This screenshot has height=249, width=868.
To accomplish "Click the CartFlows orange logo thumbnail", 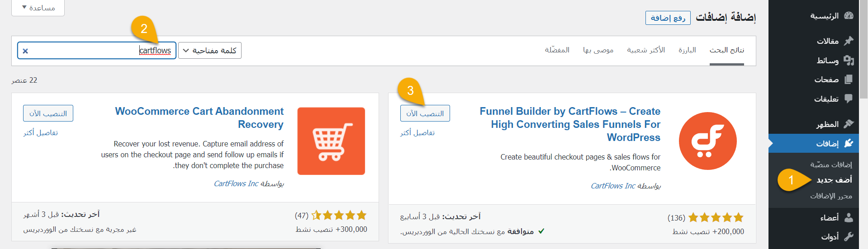I will 707,141.
